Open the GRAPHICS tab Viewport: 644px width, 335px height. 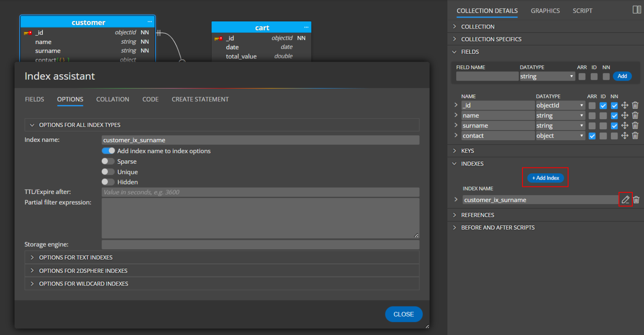545,10
